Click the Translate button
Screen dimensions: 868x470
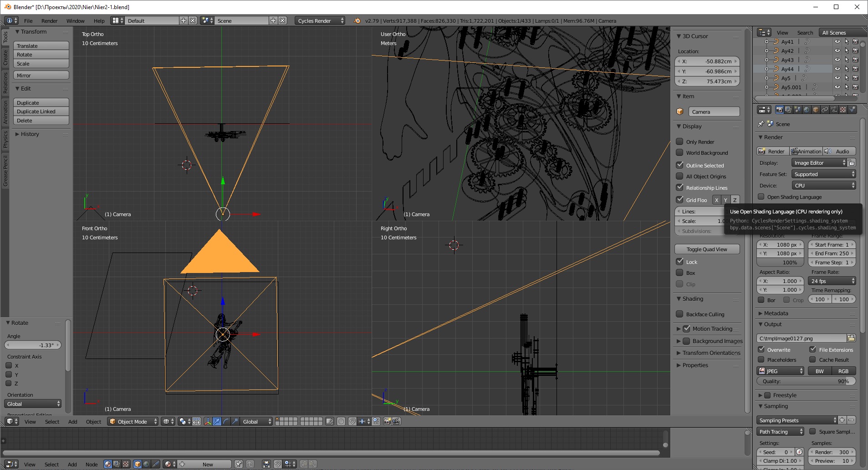tap(41, 45)
